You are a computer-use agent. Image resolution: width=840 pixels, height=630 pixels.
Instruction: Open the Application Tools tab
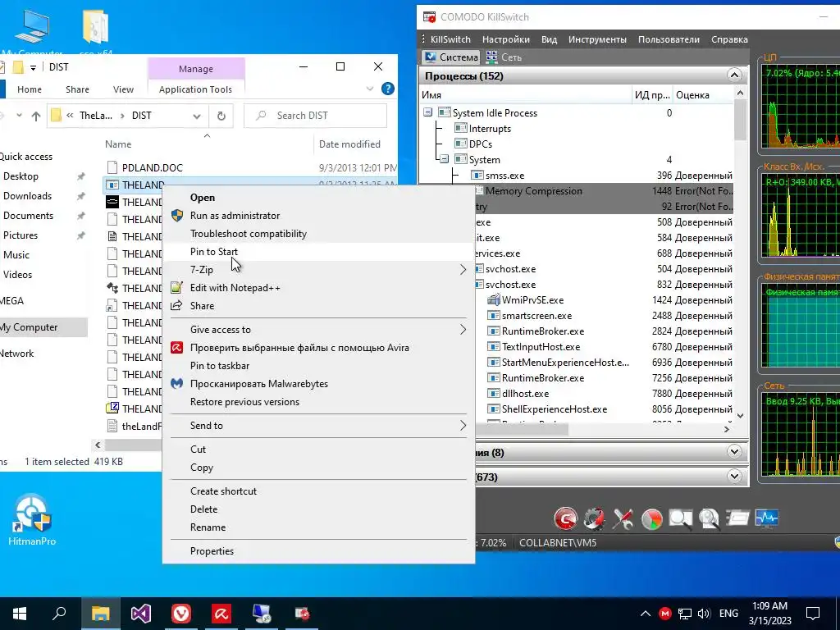point(195,89)
